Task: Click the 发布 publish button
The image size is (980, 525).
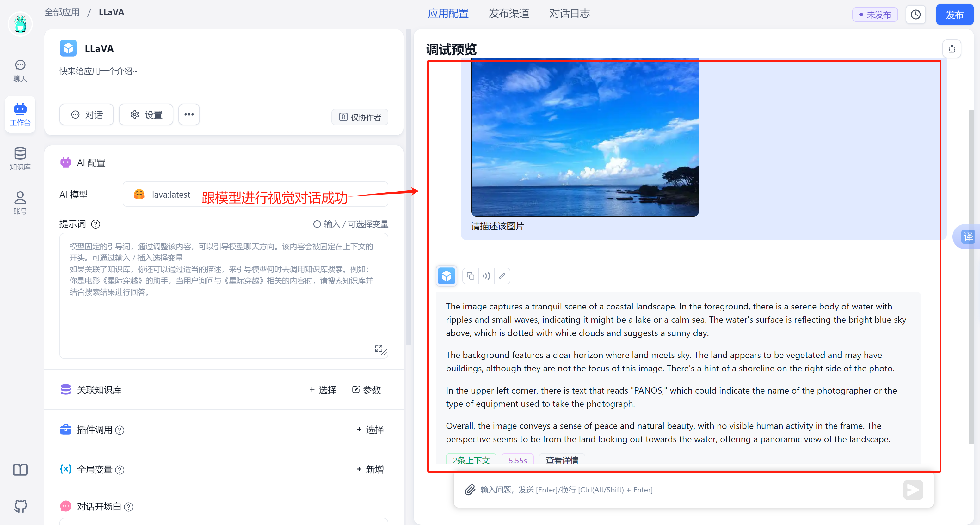Action: click(954, 15)
